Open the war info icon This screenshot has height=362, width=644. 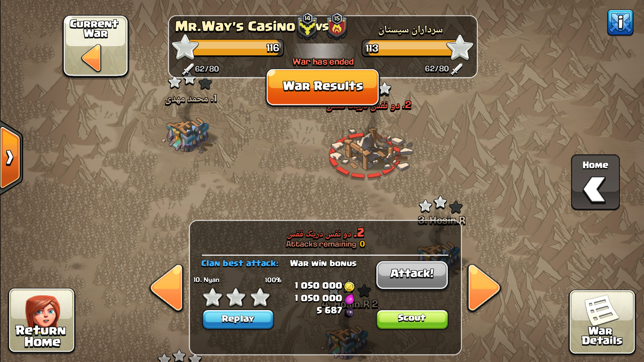point(620,23)
